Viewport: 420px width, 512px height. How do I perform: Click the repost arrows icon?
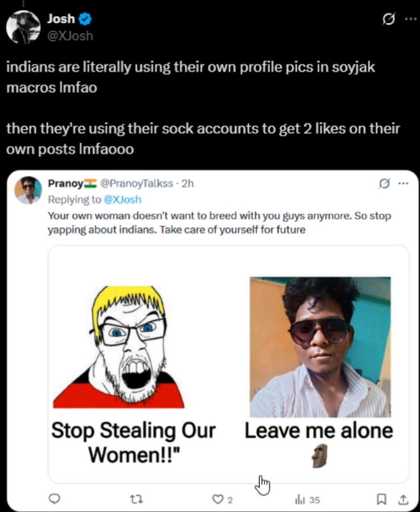coord(136,499)
